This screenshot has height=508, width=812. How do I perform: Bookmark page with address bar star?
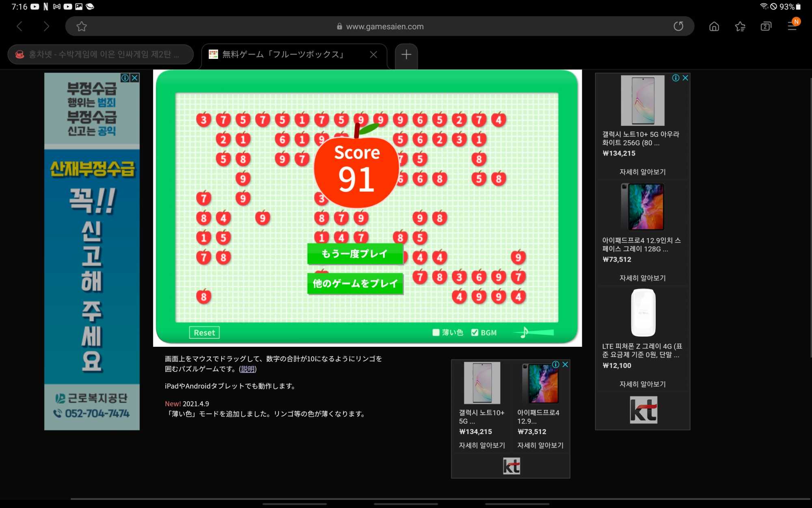click(82, 26)
